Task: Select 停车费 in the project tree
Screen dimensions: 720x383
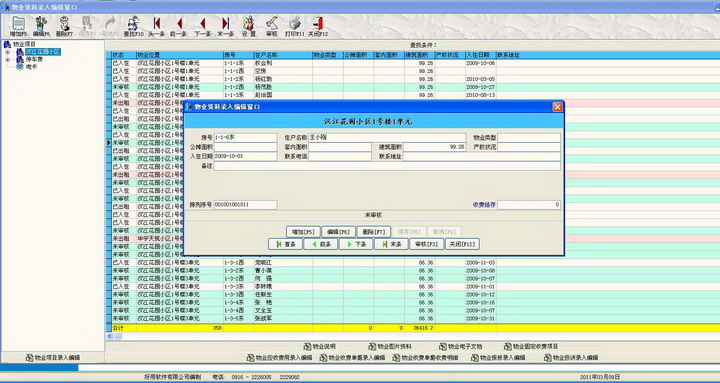Action: click(x=34, y=59)
